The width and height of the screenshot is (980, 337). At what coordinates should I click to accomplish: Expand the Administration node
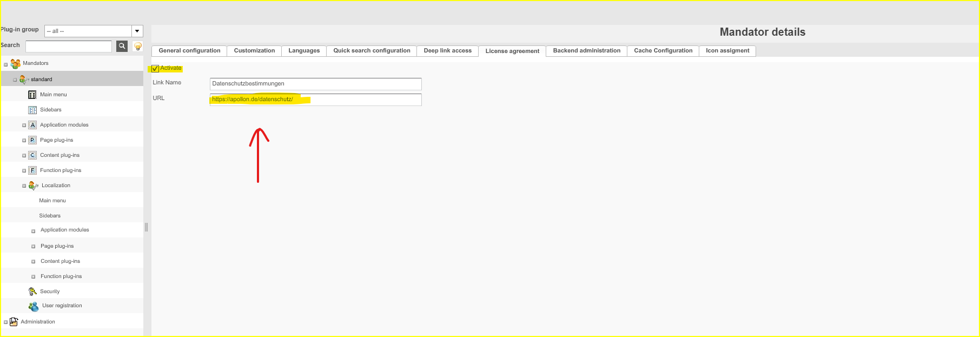6,322
